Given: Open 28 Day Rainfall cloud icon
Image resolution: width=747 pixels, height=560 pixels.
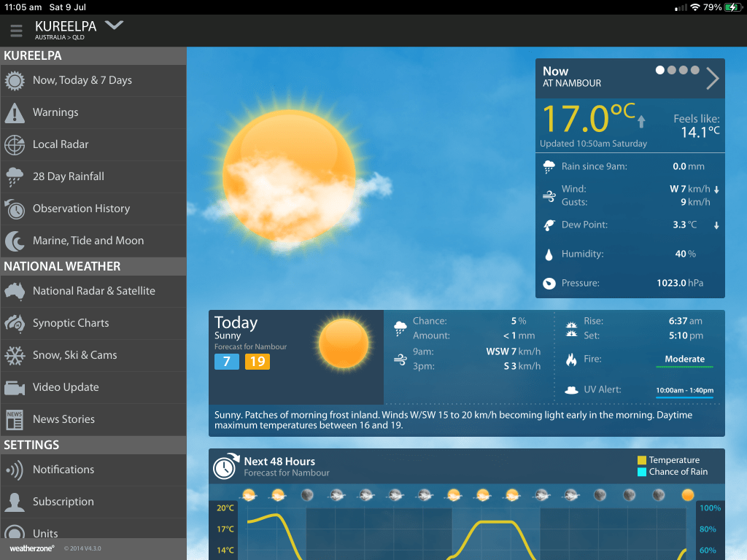Looking at the screenshot, I should [15, 176].
